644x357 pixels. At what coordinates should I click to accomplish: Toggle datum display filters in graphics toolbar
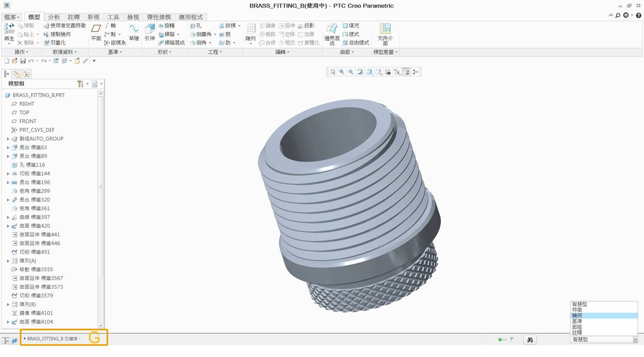pos(397,72)
